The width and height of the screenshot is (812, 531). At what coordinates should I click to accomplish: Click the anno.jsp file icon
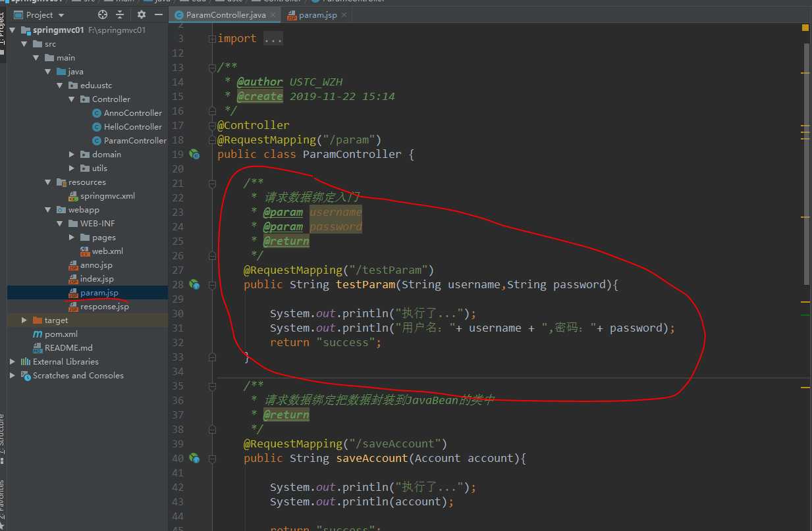pos(74,265)
